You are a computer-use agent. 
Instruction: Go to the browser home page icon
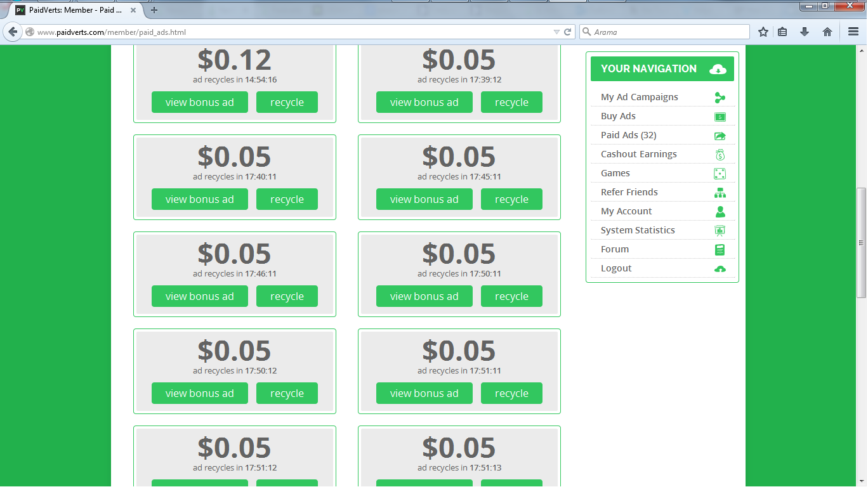pos(827,32)
